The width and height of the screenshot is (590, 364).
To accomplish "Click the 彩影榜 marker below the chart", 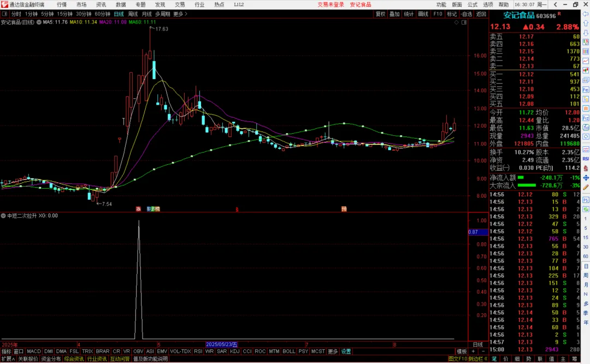I will point(153,209).
